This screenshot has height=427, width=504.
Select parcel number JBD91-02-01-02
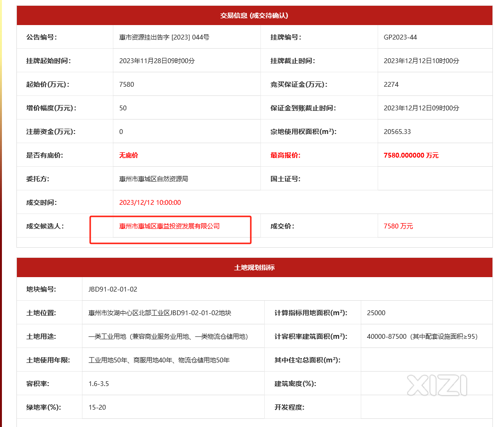coord(113,289)
